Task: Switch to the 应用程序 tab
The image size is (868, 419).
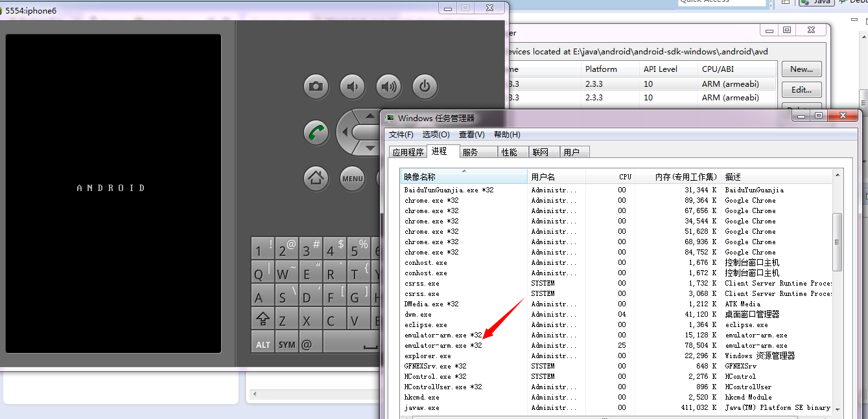Action: [x=408, y=152]
